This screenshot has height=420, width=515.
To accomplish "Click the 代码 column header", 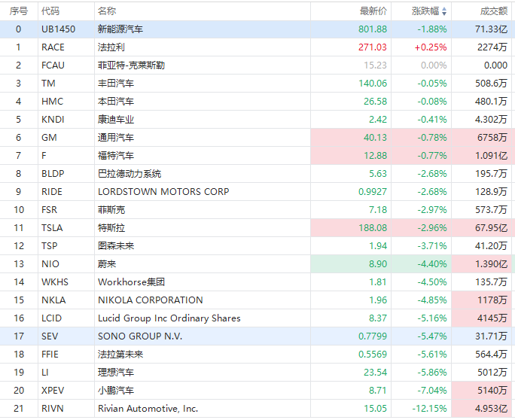I will [x=50, y=11].
